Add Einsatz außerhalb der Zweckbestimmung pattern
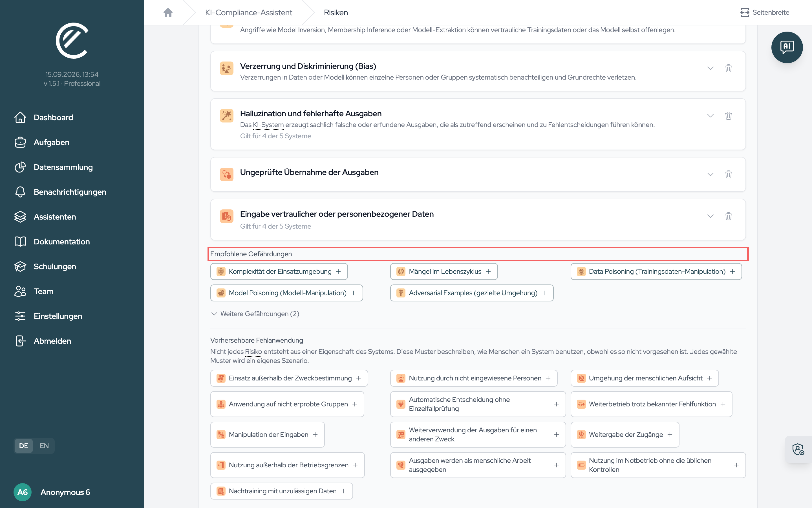Screen dimensions: 812x508 (289, 378)
